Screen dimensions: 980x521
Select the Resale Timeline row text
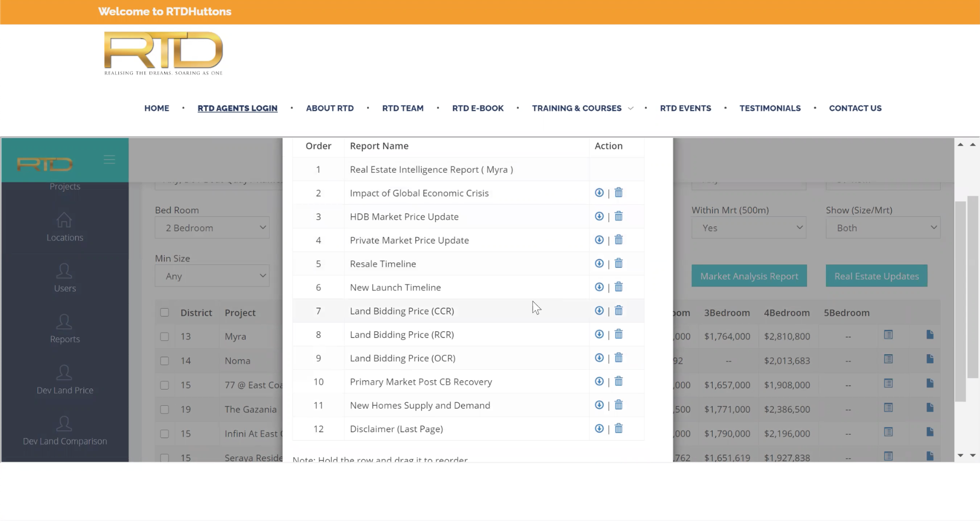(x=383, y=263)
